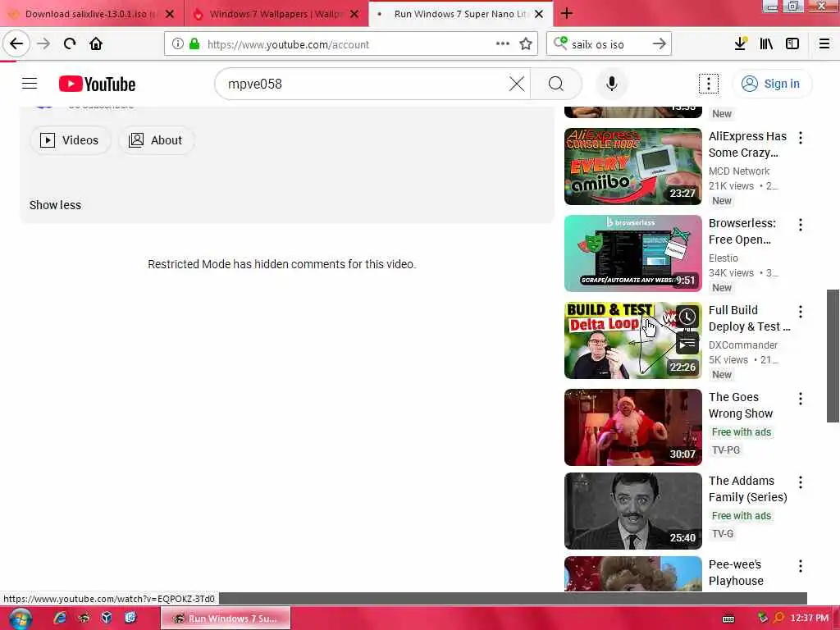Click the search engine icon in search box

[560, 43]
